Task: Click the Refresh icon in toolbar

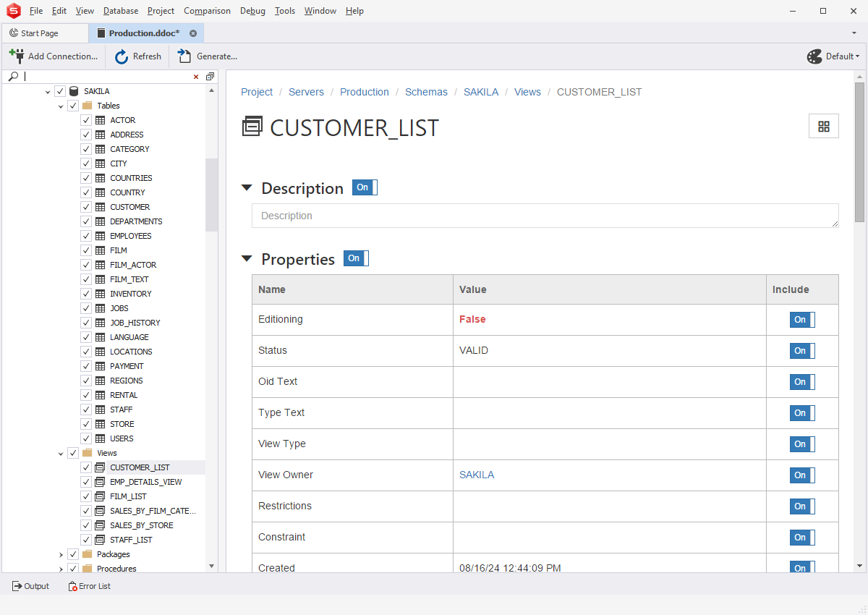Action: pos(122,56)
